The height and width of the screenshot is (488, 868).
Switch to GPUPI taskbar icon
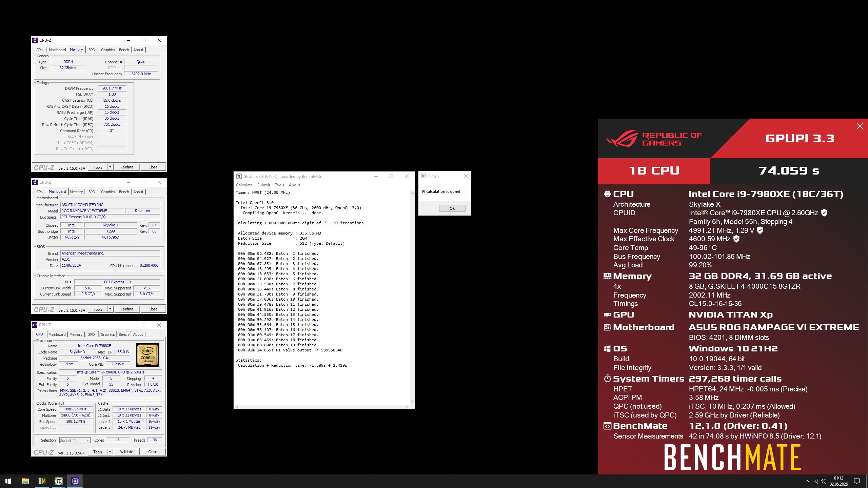click(x=58, y=481)
